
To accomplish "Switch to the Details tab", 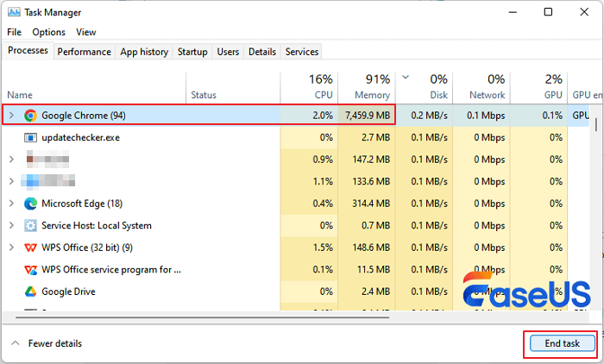I will tap(262, 52).
